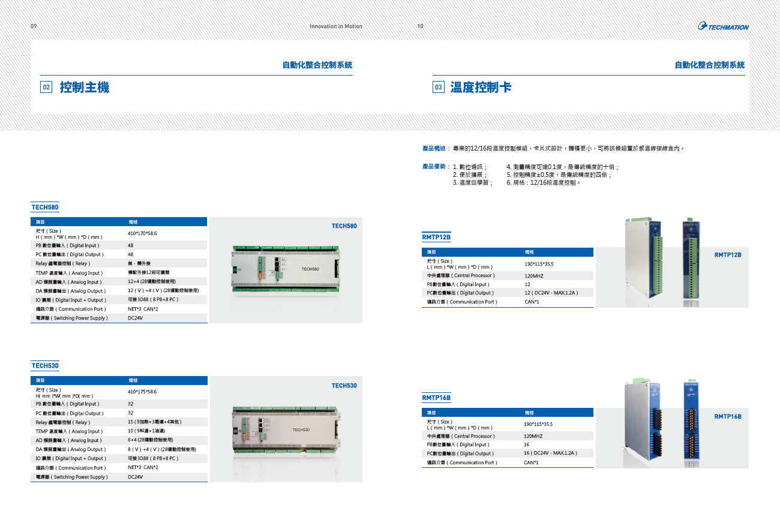Select 12 (DC24V，MAX.1.2A) output value
The height and width of the screenshot is (532, 780).
click(x=551, y=293)
